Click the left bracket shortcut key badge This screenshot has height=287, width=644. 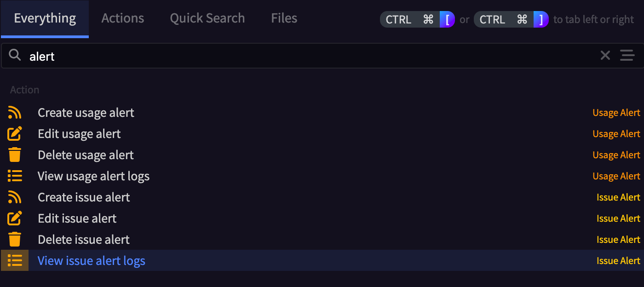click(x=447, y=19)
